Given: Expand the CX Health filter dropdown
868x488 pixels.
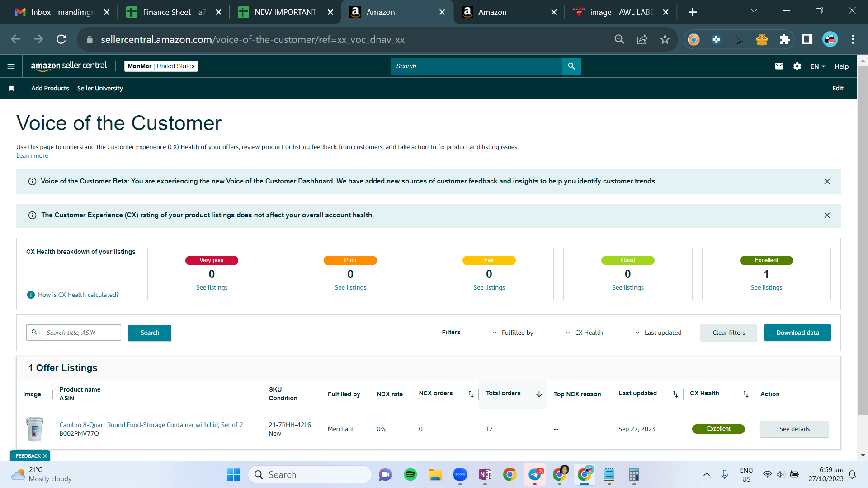Looking at the screenshot, I should (585, 333).
